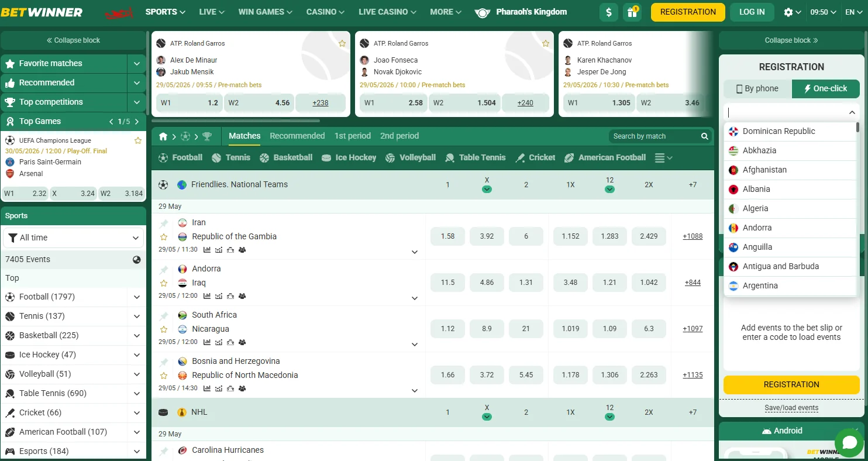Open the EN language dropdown

coord(854,12)
